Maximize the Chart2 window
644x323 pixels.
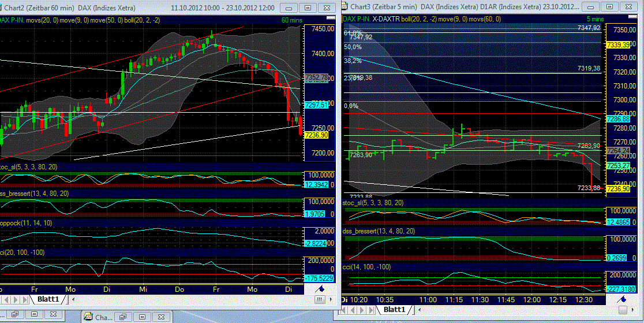(x=308, y=7)
